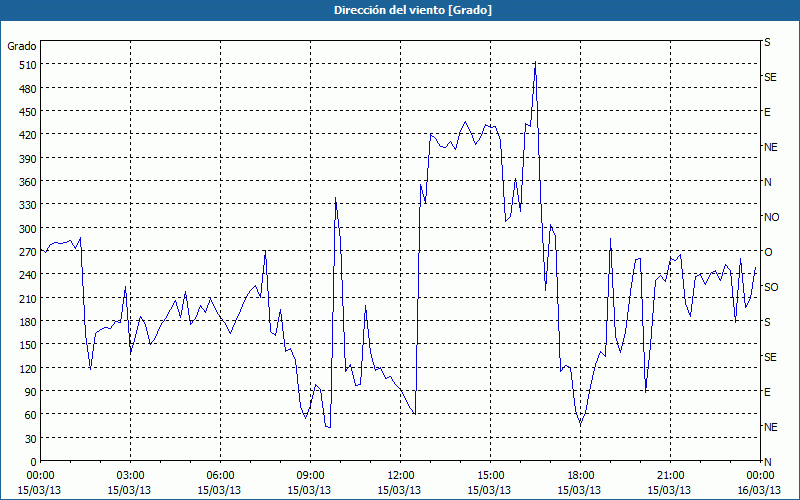Click the "00:00" label above date 15/03/13
The image size is (800, 500).
41,476
